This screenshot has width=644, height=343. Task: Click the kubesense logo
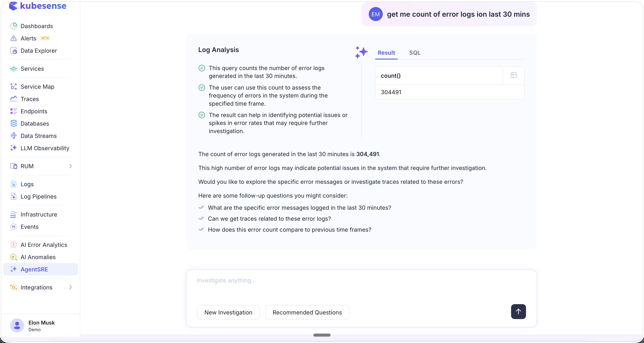[38, 6]
